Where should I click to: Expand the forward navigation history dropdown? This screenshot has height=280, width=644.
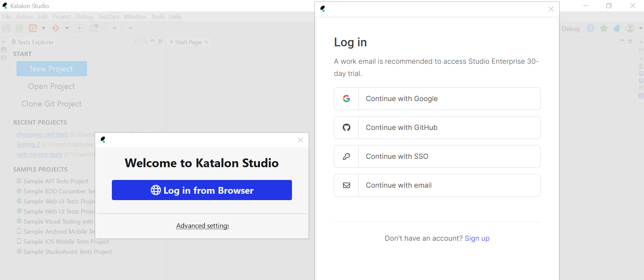[131, 28]
